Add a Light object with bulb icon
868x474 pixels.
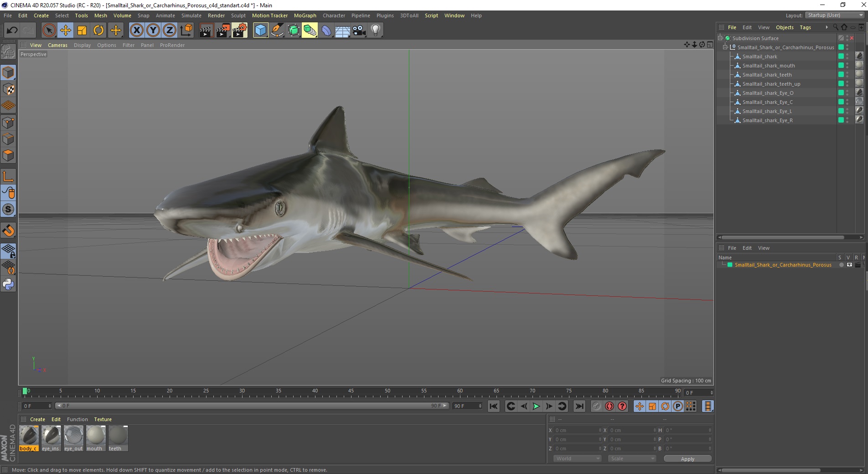coord(375,31)
